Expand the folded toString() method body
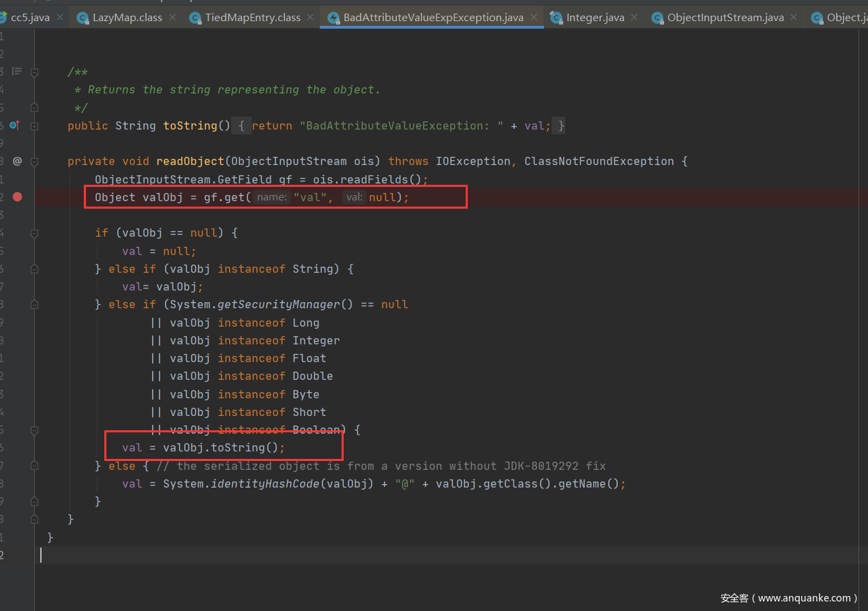 pyautogui.click(x=34, y=125)
